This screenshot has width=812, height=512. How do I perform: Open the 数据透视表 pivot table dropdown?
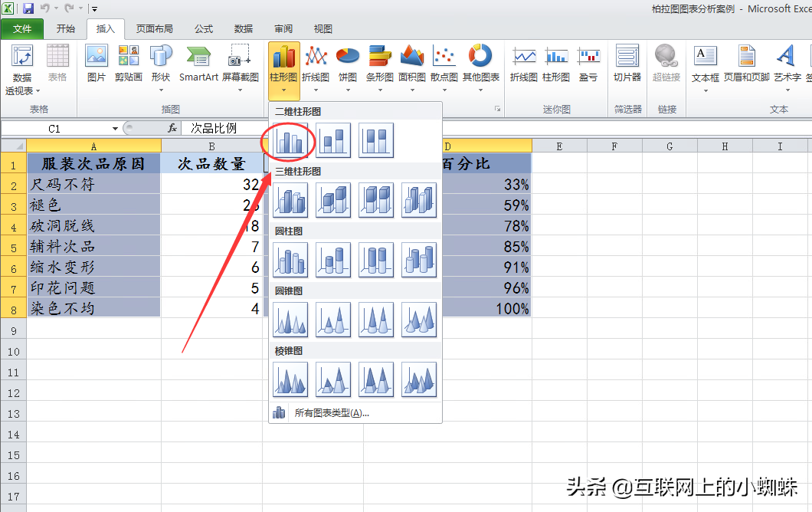[22, 70]
